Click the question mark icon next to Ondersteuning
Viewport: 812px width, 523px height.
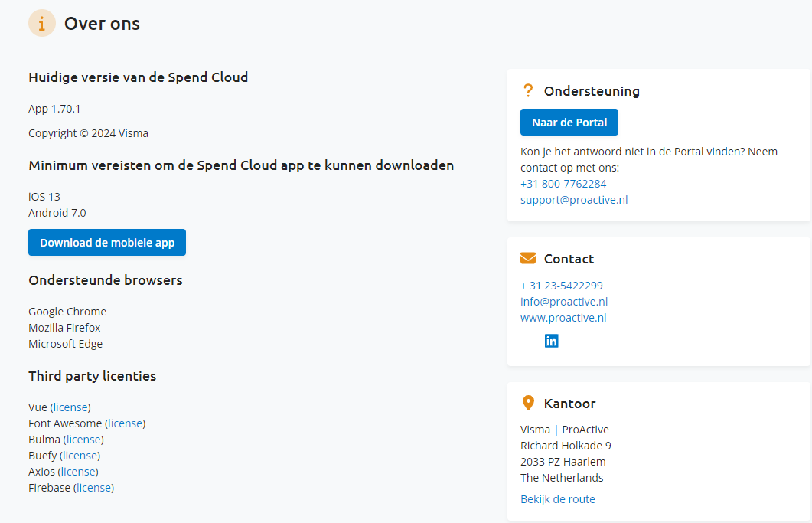(x=528, y=90)
